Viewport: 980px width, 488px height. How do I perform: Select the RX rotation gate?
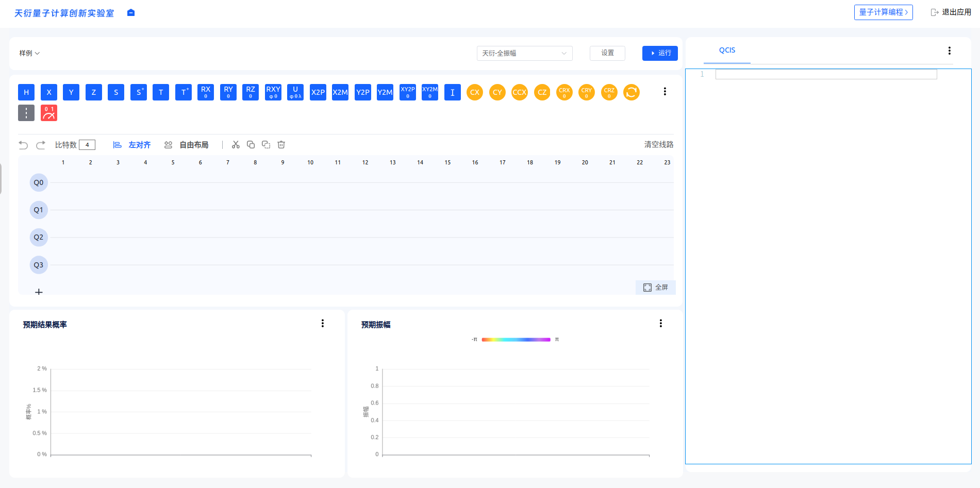pos(206,92)
